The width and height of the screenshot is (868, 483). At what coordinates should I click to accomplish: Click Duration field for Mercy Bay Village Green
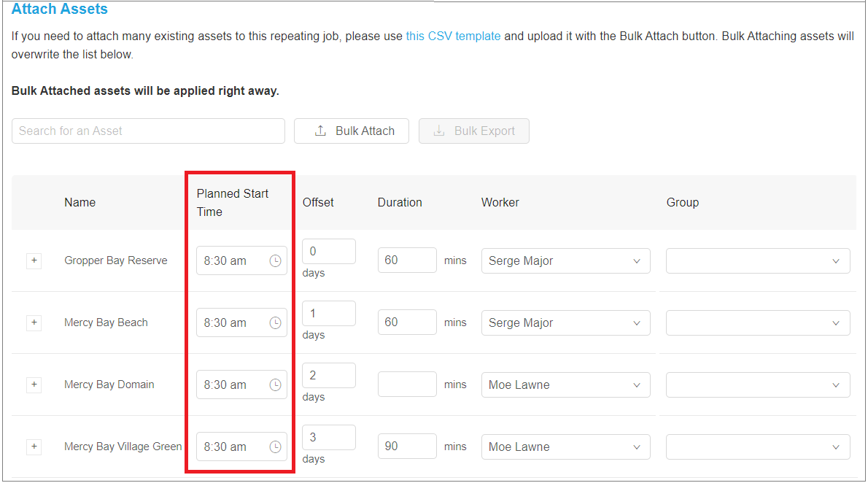tap(407, 447)
